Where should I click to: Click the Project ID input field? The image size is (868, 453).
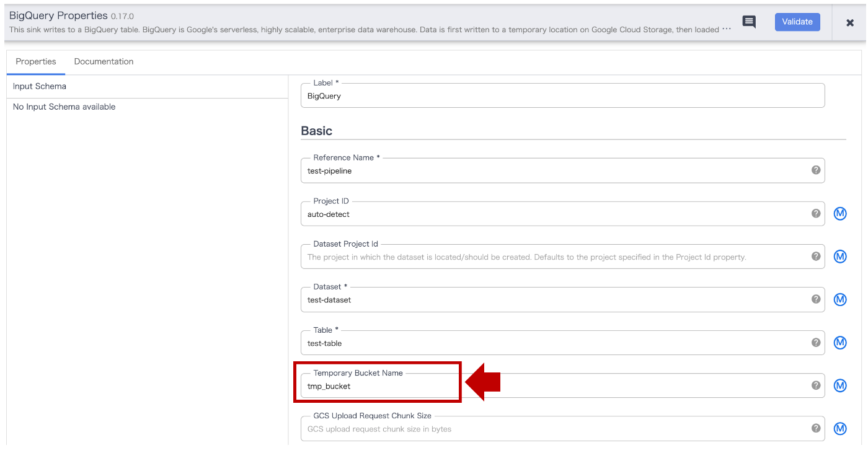(562, 214)
